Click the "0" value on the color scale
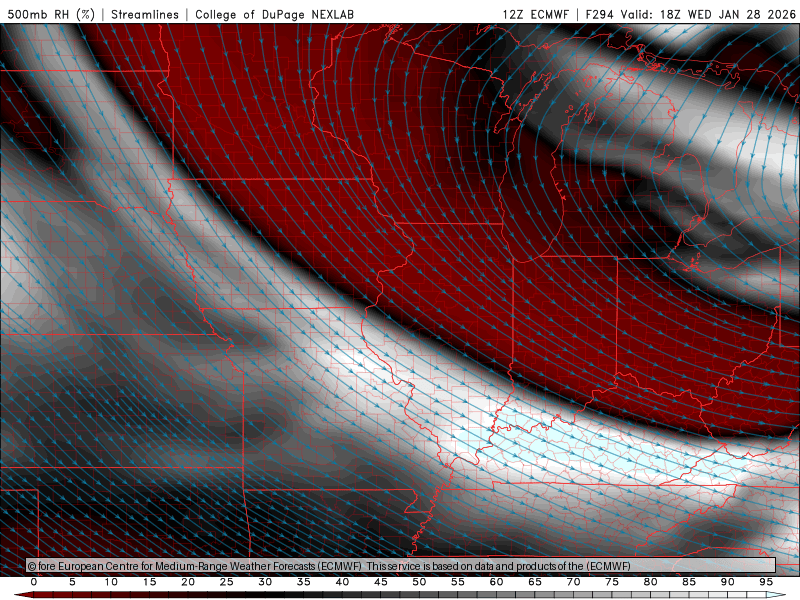Viewport: 800px width, 600px height. click(34, 582)
